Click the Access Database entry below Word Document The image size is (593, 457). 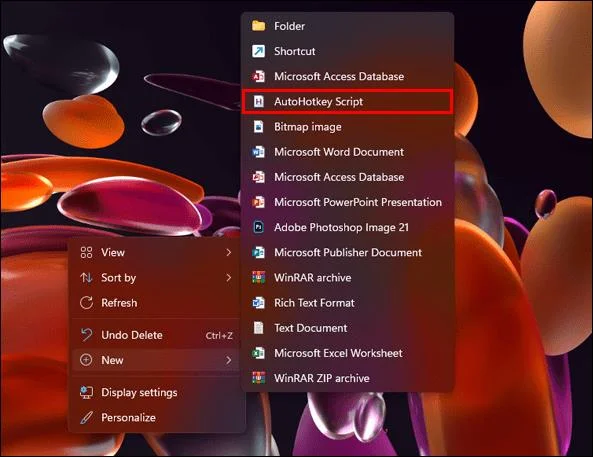coord(347,177)
